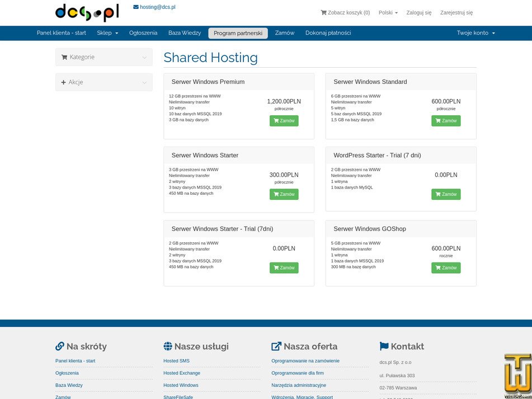
Task: Open Dokonaj płatności in the navbar
Action: tap(328, 33)
